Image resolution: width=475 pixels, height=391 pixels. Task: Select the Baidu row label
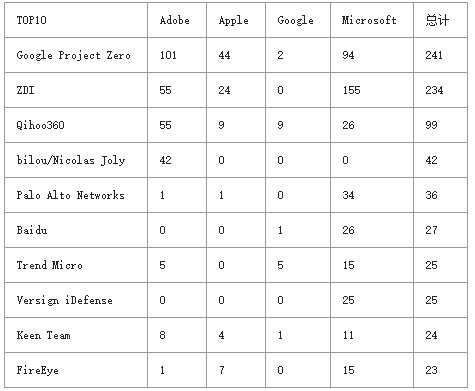click(32, 230)
